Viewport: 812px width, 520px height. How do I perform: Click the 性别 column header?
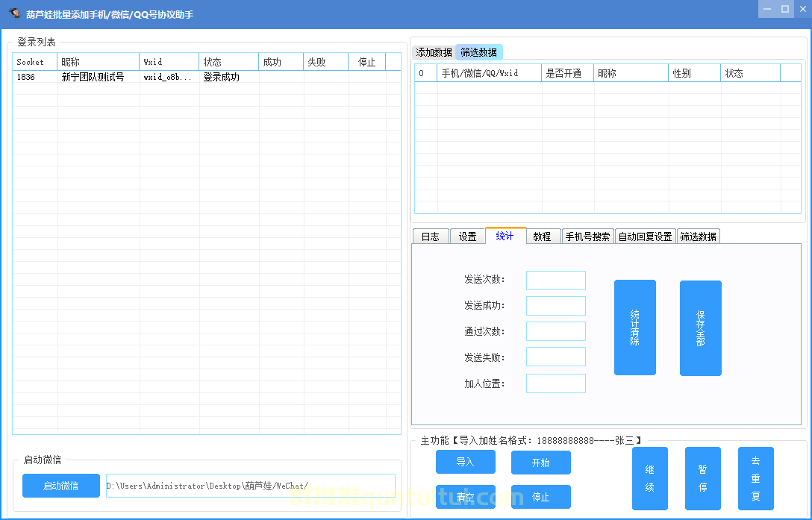click(x=694, y=73)
